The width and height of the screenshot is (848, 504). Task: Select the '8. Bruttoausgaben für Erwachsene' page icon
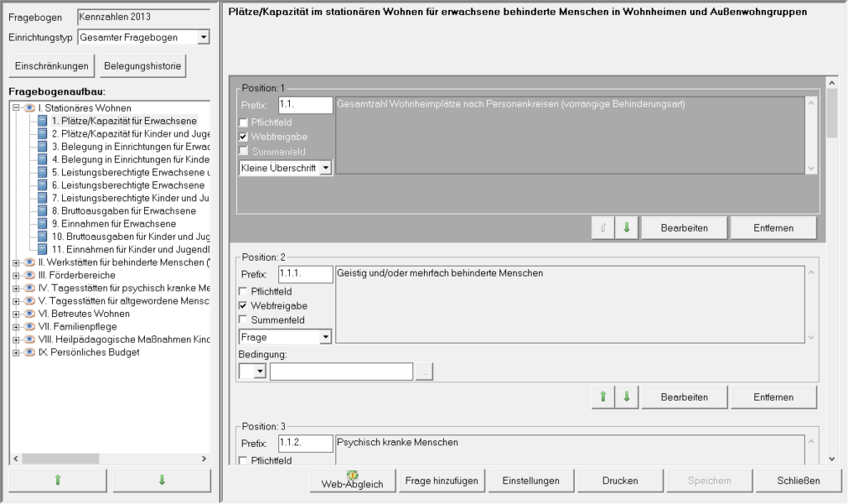tap(42, 211)
